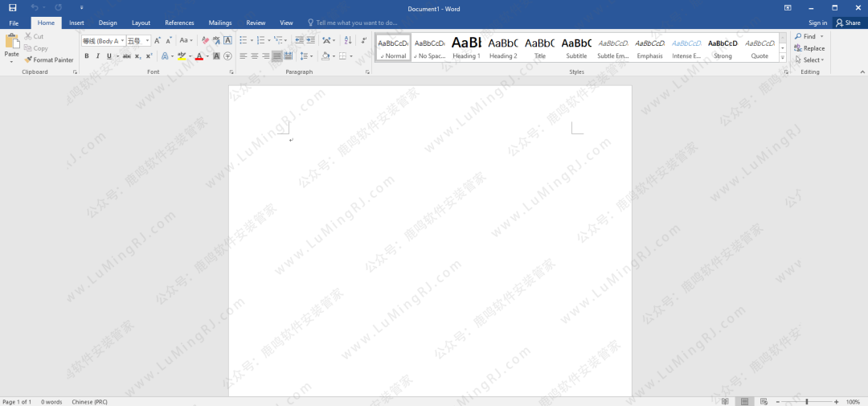Image resolution: width=868 pixels, height=406 pixels.
Task: Click the Replace button
Action: 809,48
